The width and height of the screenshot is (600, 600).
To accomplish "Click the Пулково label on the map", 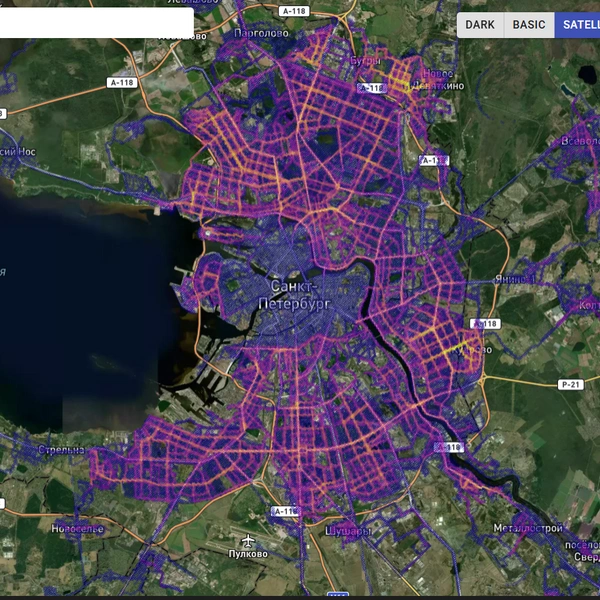I will click(x=247, y=553).
